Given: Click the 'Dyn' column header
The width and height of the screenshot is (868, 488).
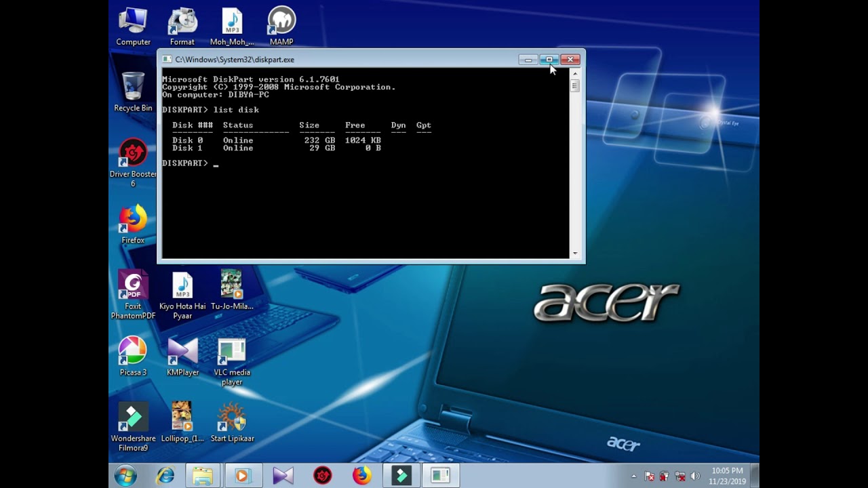Looking at the screenshot, I should [398, 125].
